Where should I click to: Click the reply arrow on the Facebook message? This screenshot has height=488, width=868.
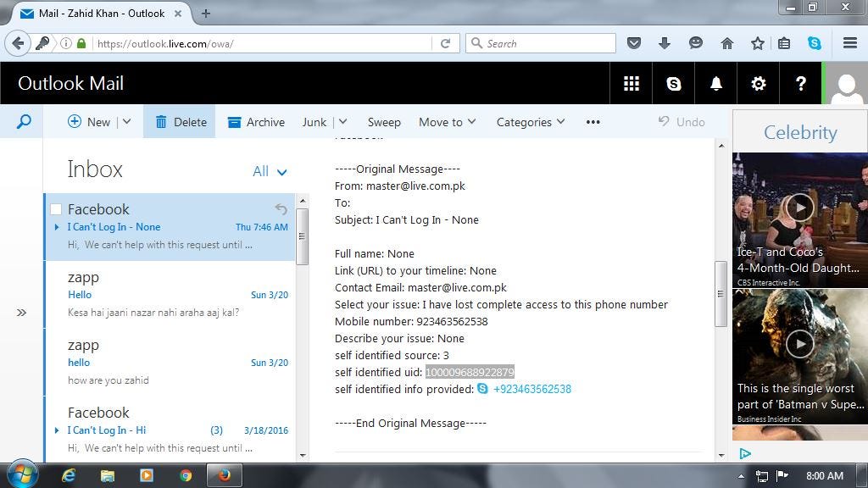[x=281, y=209]
